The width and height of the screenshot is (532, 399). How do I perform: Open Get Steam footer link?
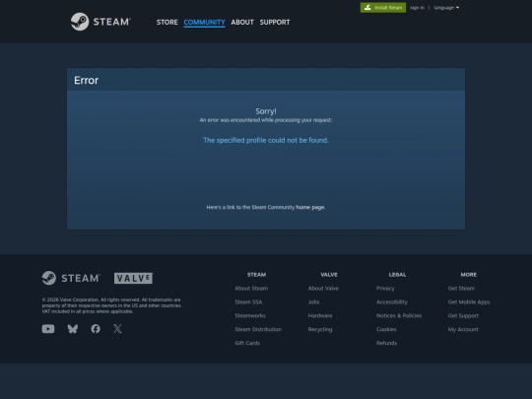(x=461, y=288)
